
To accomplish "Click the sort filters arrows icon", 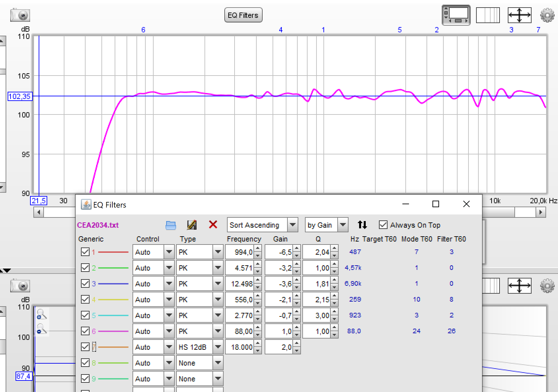I will [x=362, y=225].
